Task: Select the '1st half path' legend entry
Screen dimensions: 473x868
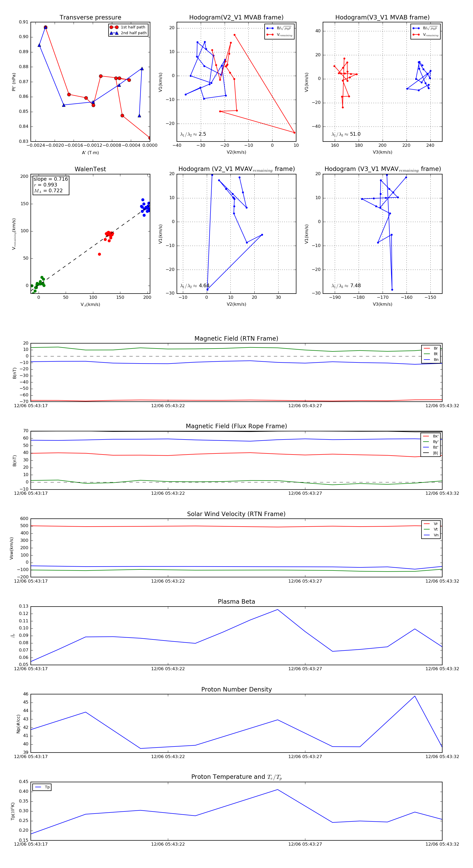Action: 128,27
